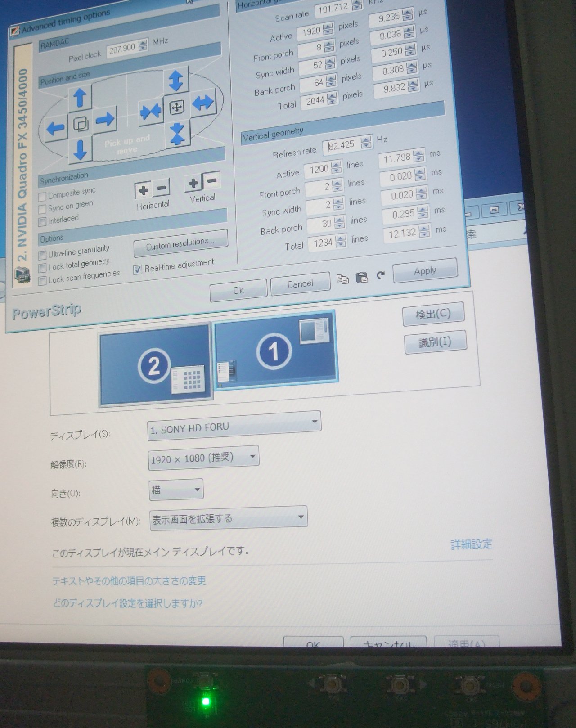This screenshot has width=576, height=728.
Task: Enable Composite sync checkbox
Action: 42,197
